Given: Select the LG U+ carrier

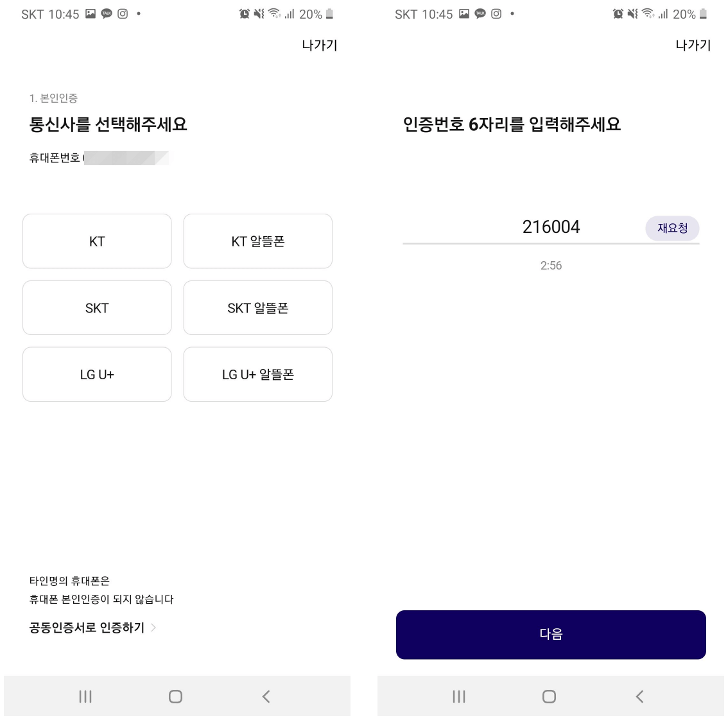Looking at the screenshot, I should tap(96, 374).
